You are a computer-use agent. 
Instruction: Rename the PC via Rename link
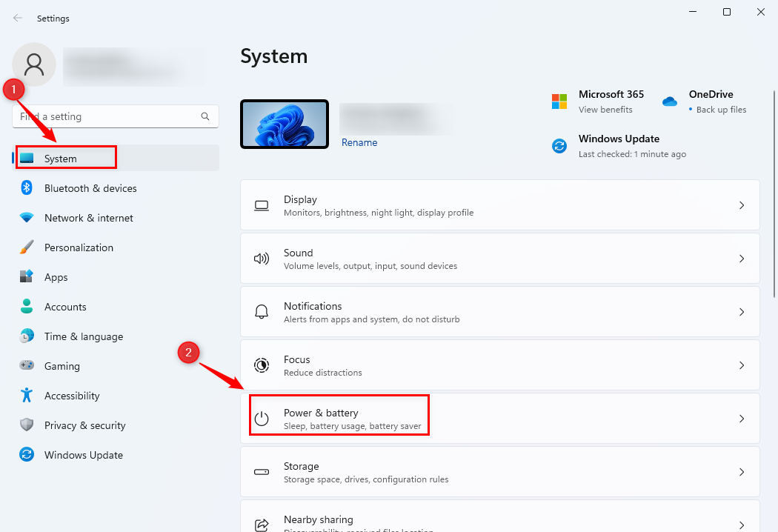coord(359,142)
